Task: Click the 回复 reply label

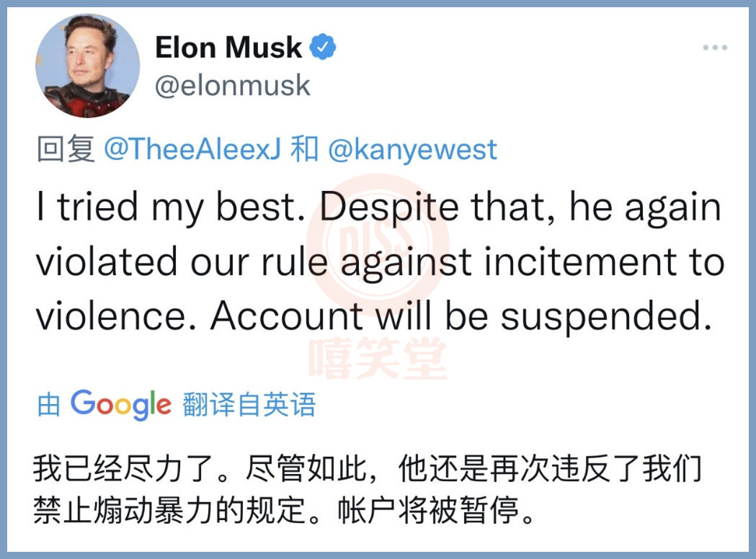Action: click(x=66, y=150)
